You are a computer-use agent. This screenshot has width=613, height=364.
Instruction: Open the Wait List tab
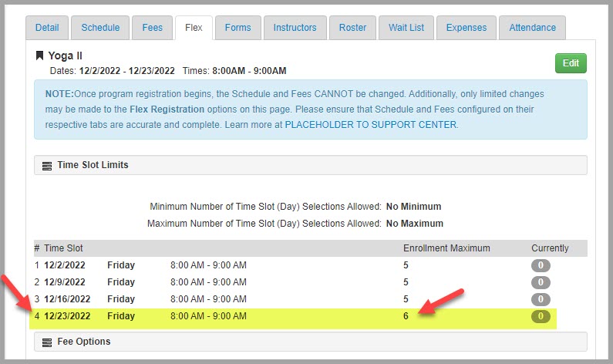[406, 28]
